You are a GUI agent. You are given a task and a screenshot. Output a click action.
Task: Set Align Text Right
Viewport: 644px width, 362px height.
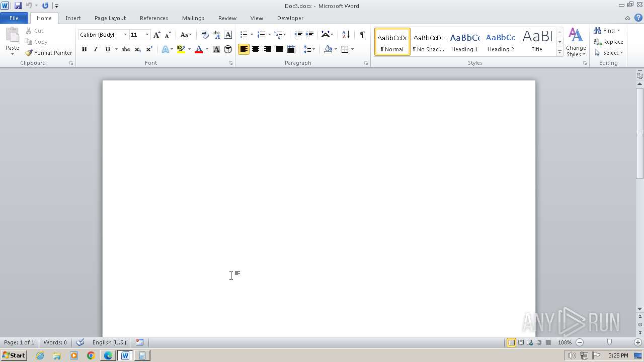click(268, 49)
